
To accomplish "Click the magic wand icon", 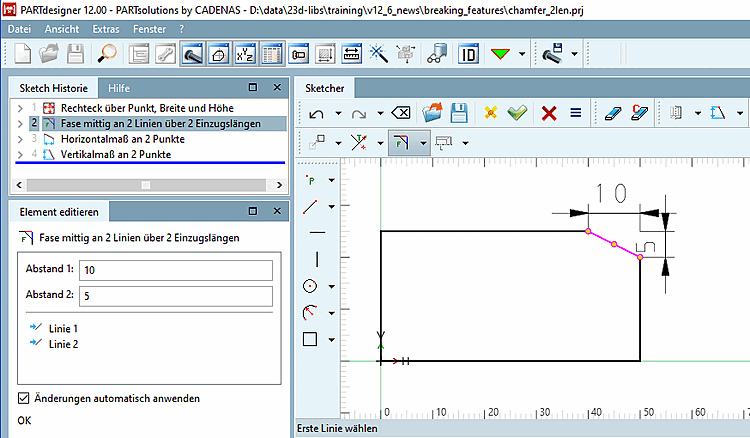I will click(378, 54).
